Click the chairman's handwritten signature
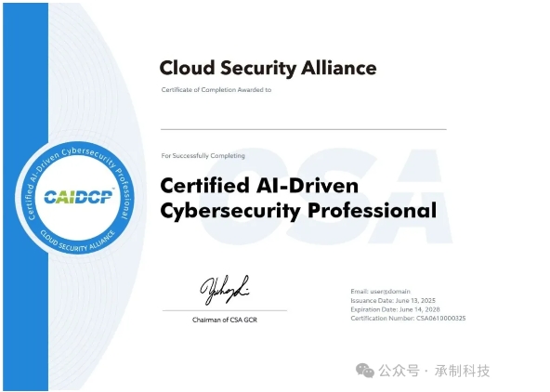Screen dimensions: 550x392 tap(225, 290)
